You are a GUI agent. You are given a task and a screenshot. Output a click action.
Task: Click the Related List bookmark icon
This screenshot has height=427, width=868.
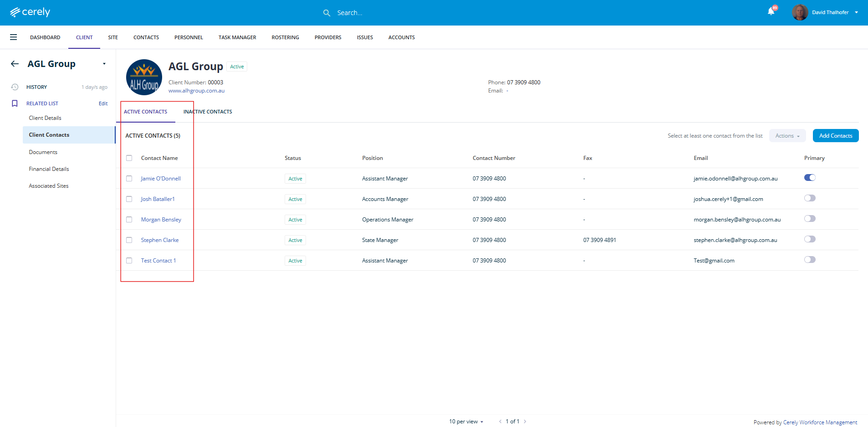coord(15,103)
